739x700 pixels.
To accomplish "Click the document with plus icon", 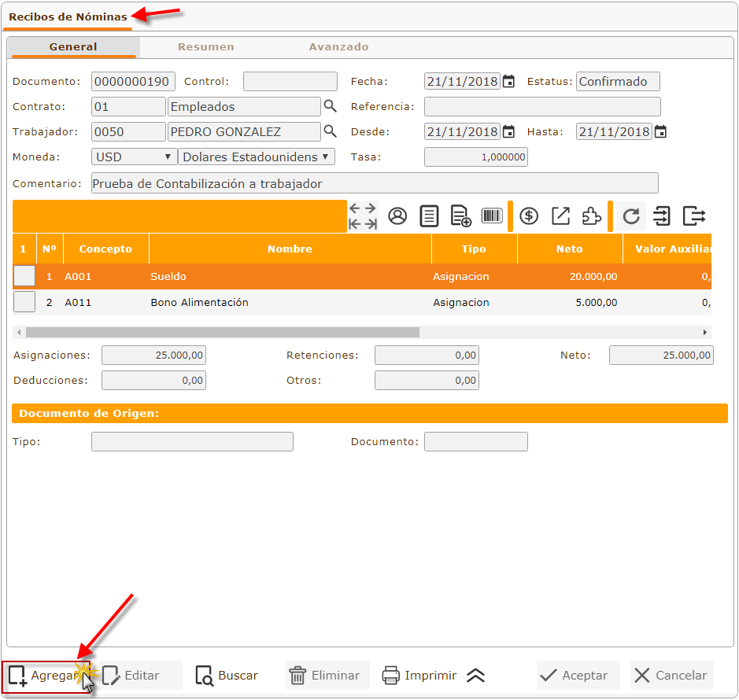I will [460, 216].
